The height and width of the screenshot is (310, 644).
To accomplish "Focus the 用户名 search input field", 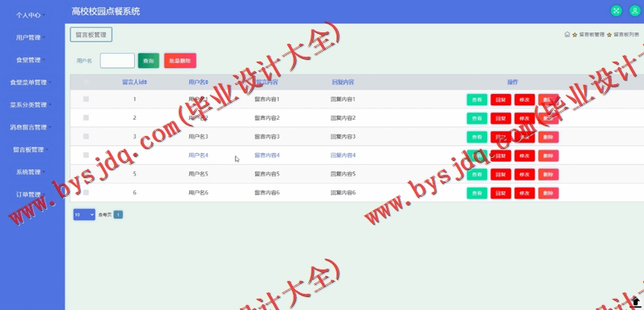I will [117, 61].
